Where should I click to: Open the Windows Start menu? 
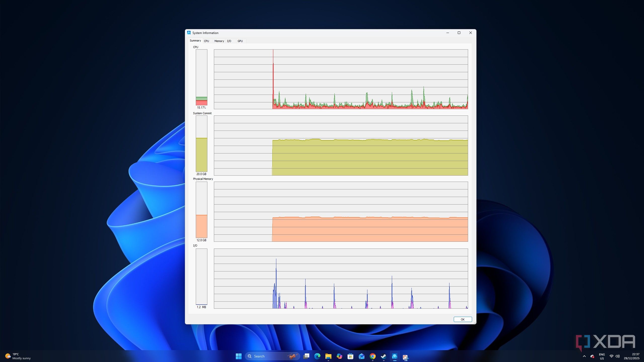(238, 356)
